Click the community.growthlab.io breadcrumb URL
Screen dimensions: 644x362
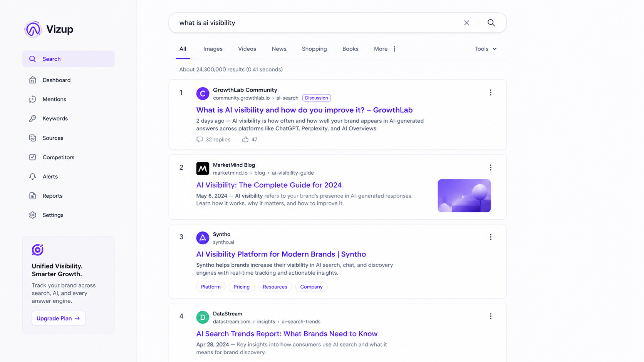pos(256,98)
